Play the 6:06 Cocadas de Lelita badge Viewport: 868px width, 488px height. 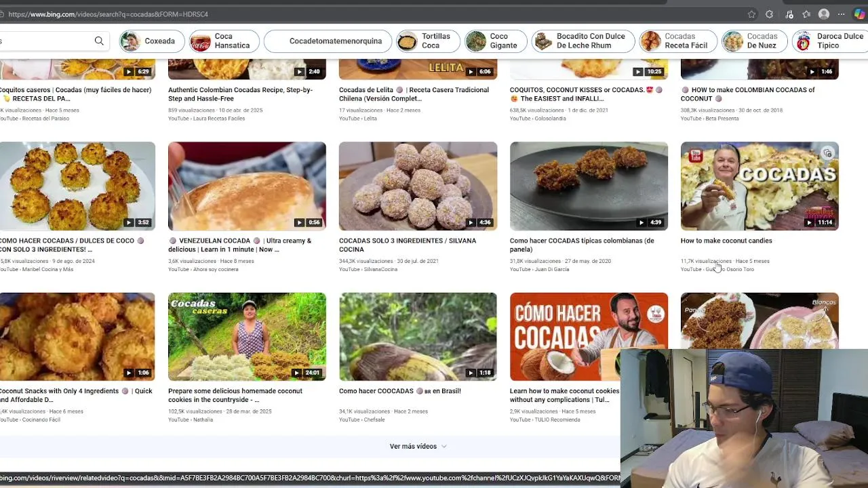pyautogui.click(x=479, y=71)
